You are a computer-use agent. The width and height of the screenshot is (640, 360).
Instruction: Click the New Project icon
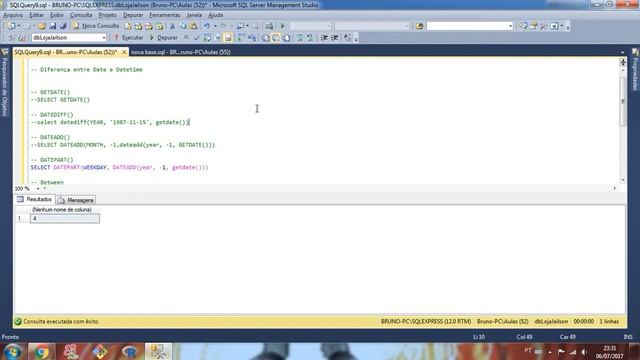(11, 26)
